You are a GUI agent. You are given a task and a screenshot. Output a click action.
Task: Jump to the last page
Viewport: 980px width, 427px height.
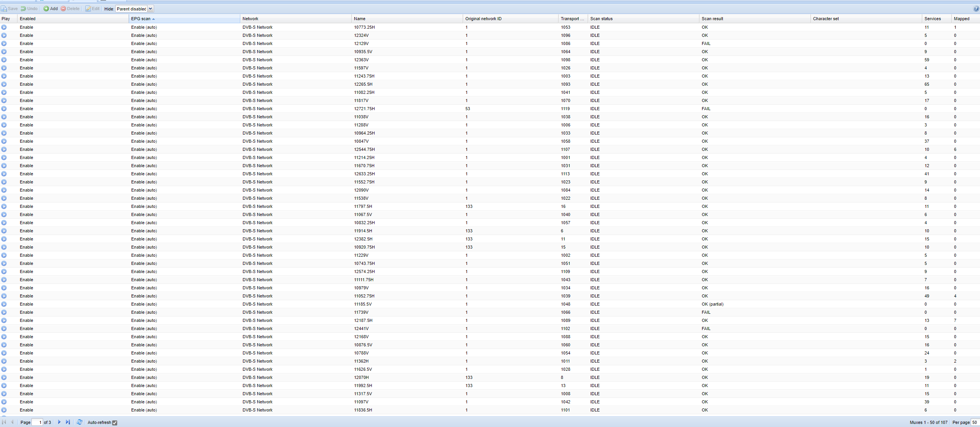click(68, 422)
